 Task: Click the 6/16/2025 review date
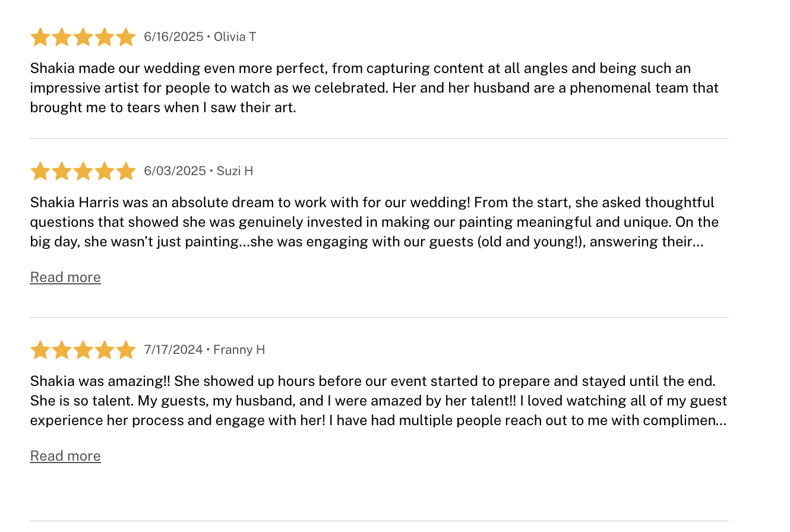(x=173, y=37)
